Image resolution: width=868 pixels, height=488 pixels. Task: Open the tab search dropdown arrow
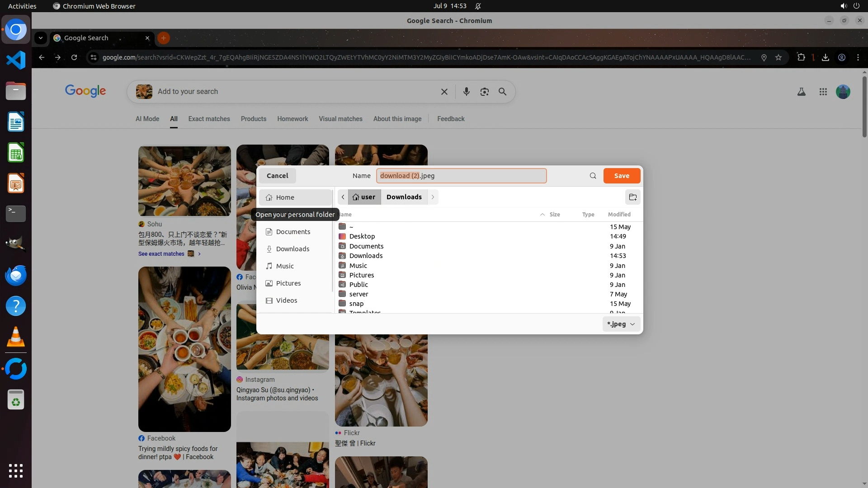(x=41, y=38)
